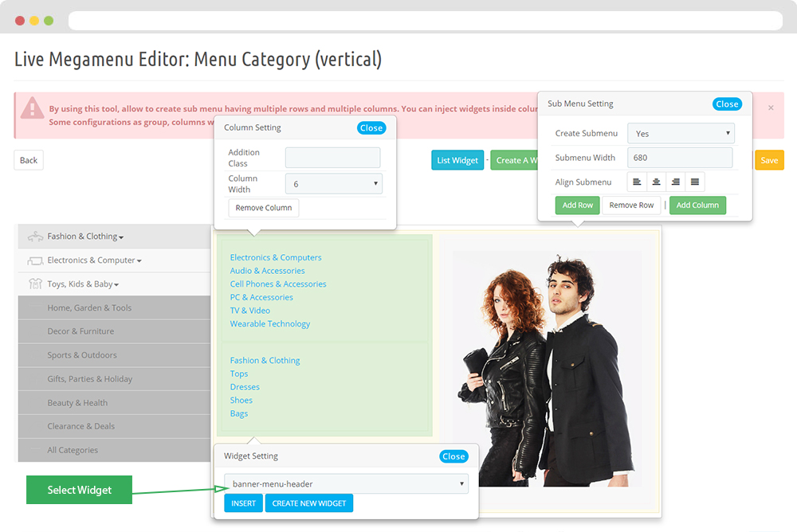Open the Fashion & Clothing submenu link
Viewport: 797px width, 532px height.
pos(265,360)
